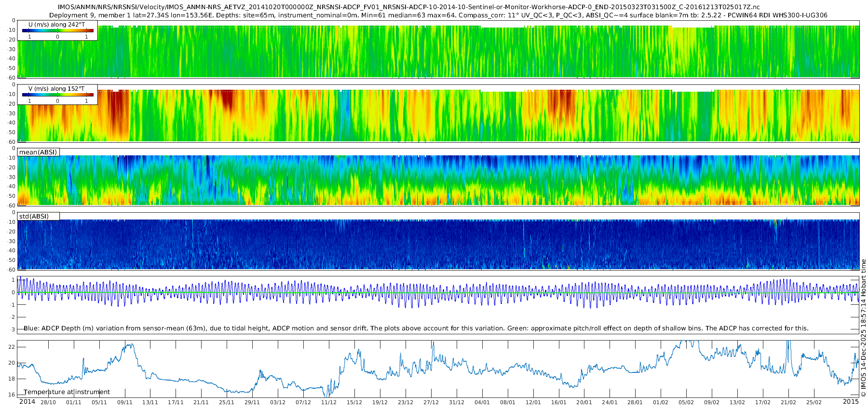Screen dimensions: 868x410
Task: Click the 25/11 date tick
Action: coord(227,402)
